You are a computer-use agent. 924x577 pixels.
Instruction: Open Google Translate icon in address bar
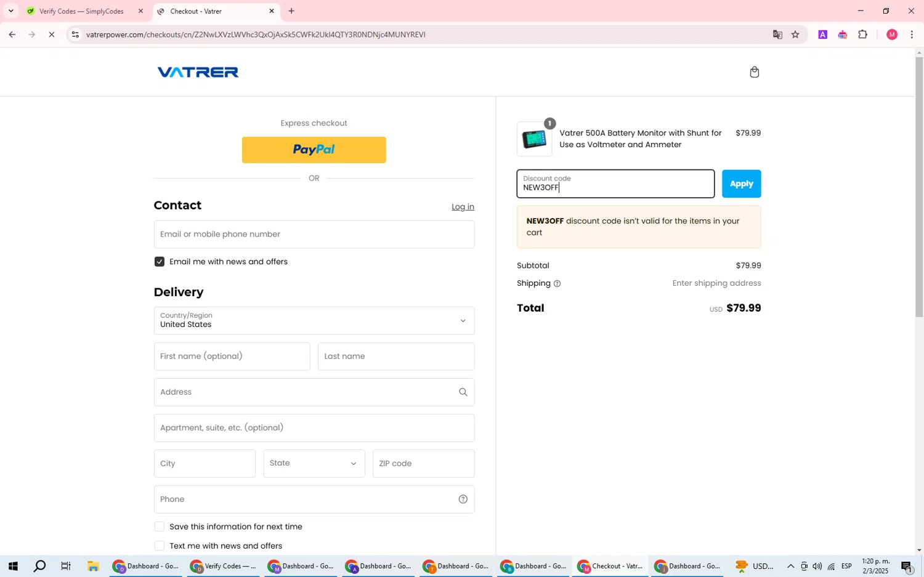tap(777, 34)
